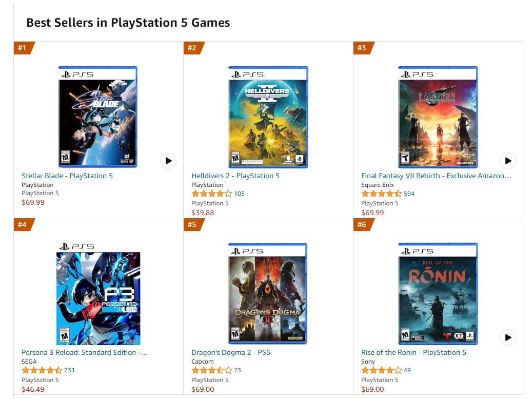The image size is (532, 399).
Task: Open the Final Fantasy VII Rebirth title link
Action: (436, 176)
